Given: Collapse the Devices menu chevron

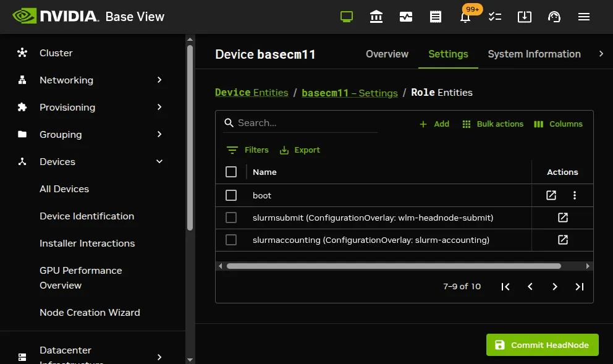Looking at the screenshot, I should tap(159, 161).
